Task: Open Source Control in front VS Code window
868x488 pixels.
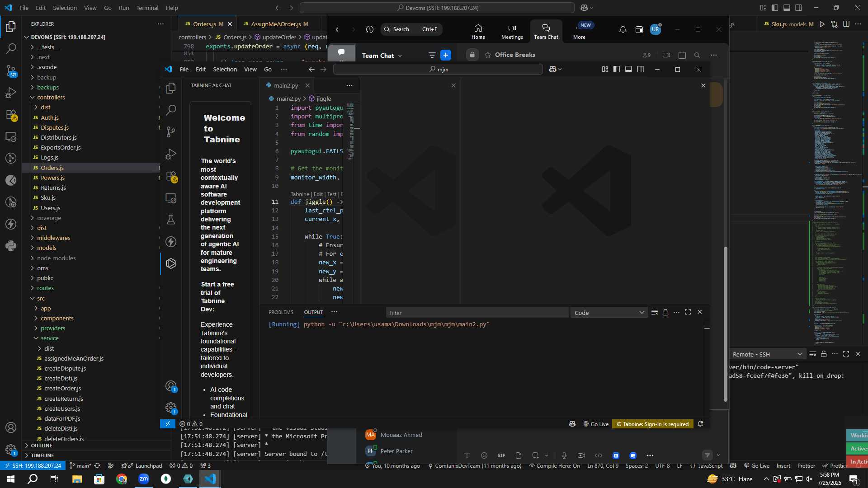Action: tap(171, 132)
